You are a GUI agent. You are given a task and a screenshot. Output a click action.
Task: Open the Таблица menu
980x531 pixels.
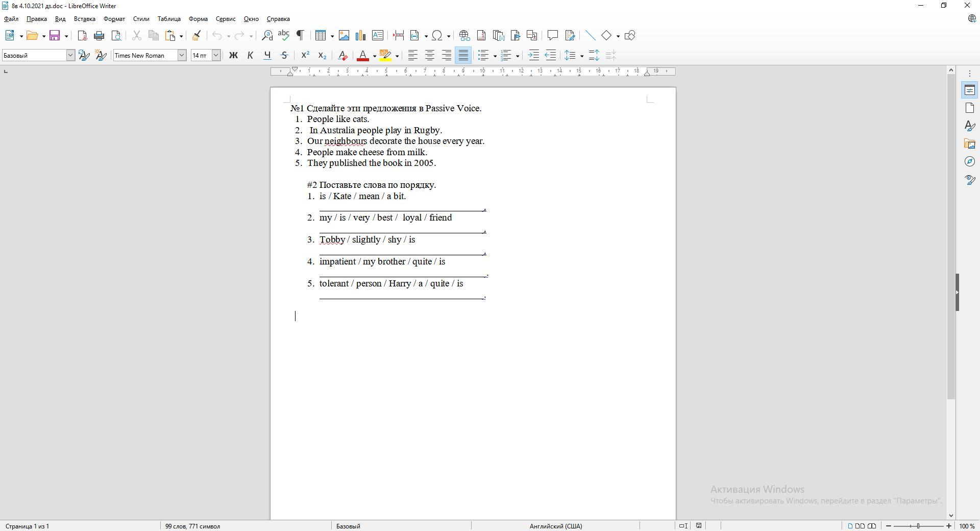pyautogui.click(x=168, y=19)
